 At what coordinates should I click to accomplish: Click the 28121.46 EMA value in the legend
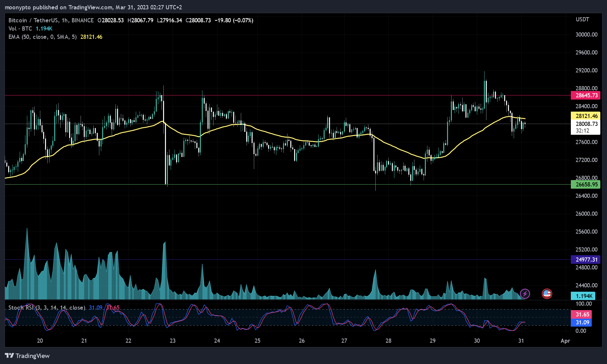click(91, 37)
